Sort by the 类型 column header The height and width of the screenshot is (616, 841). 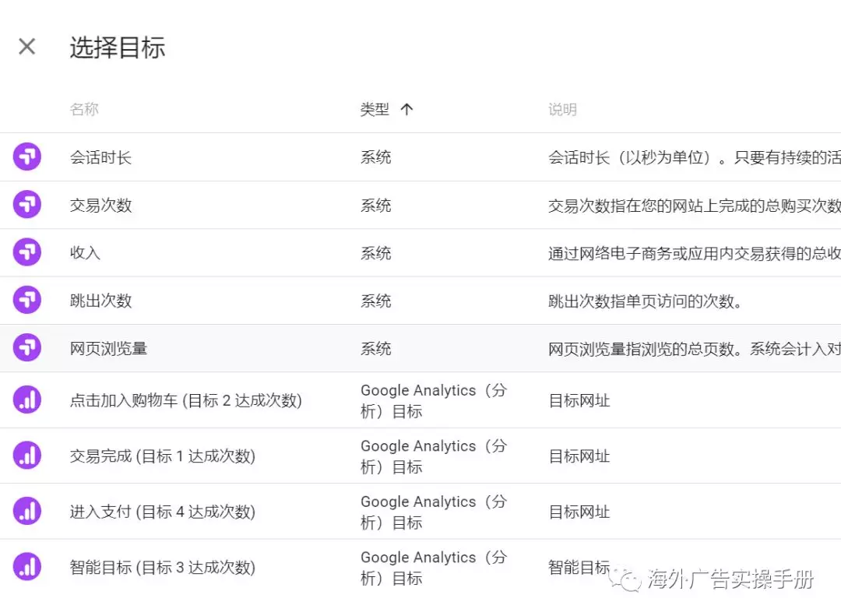tap(375, 110)
